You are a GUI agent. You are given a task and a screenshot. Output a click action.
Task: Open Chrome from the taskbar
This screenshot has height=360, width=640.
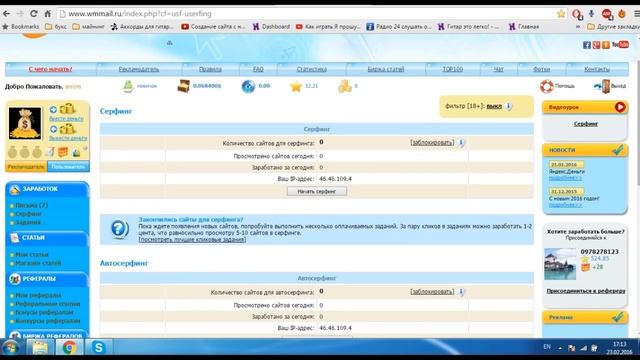pos(69,348)
